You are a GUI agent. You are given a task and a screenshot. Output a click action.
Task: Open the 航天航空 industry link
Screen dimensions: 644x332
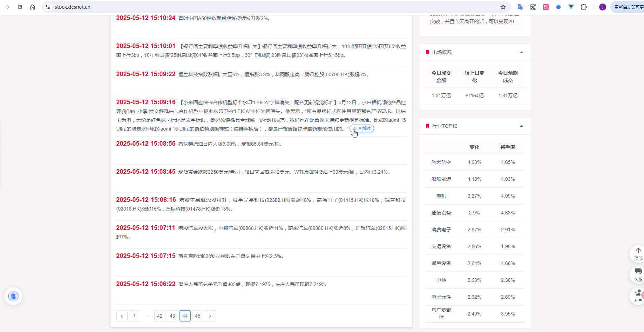pyautogui.click(x=441, y=162)
